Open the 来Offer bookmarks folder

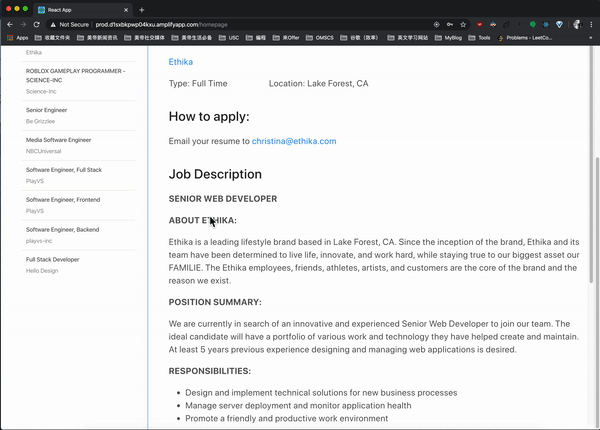click(x=286, y=37)
